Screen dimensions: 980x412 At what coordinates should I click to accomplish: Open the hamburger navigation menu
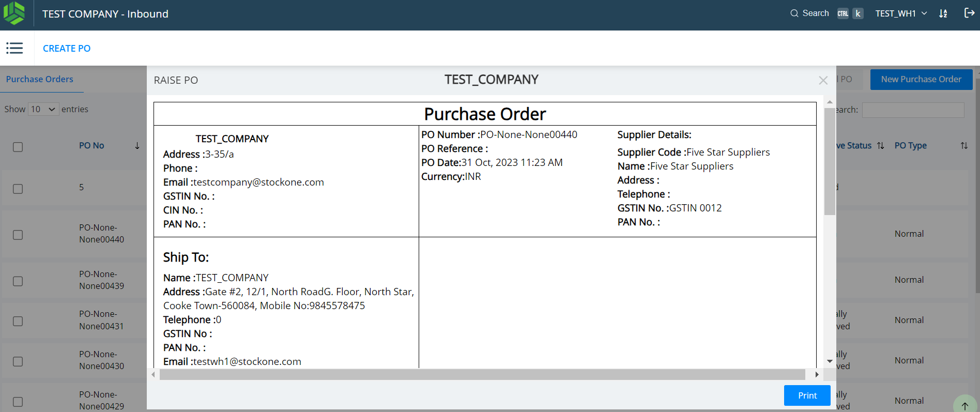pyautogui.click(x=14, y=48)
